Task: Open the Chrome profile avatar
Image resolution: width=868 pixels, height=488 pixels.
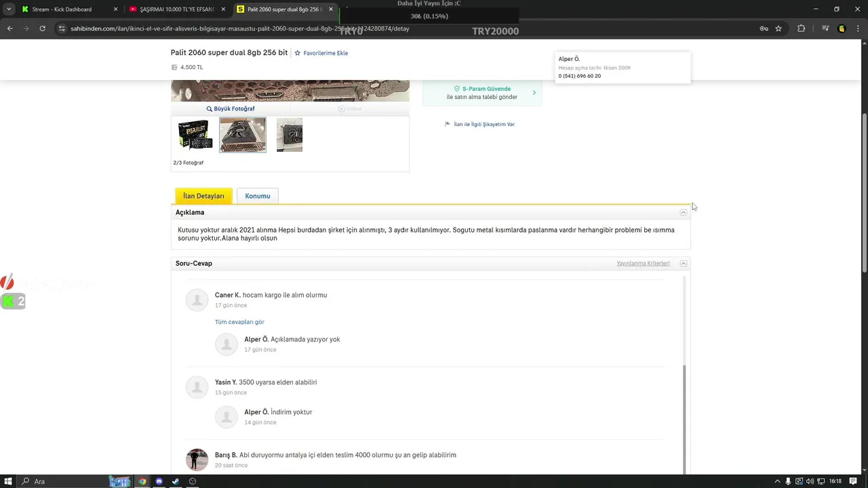Action: tap(842, 28)
